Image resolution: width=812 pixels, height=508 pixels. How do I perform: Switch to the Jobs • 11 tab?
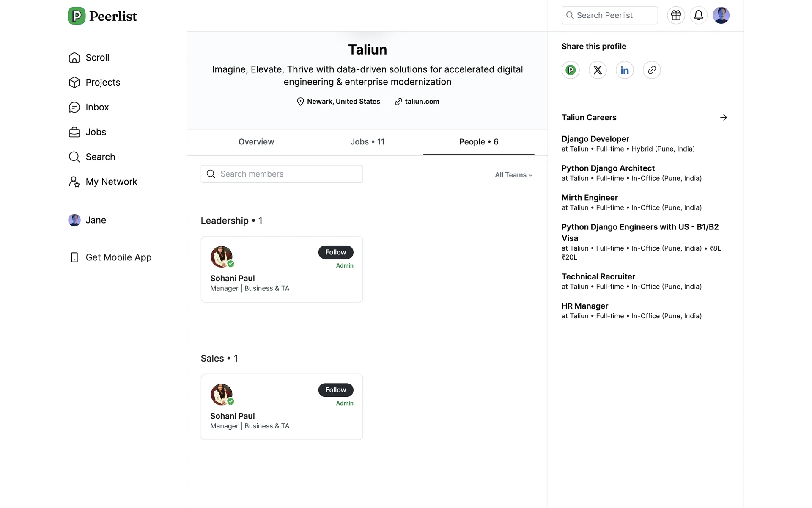click(367, 142)
